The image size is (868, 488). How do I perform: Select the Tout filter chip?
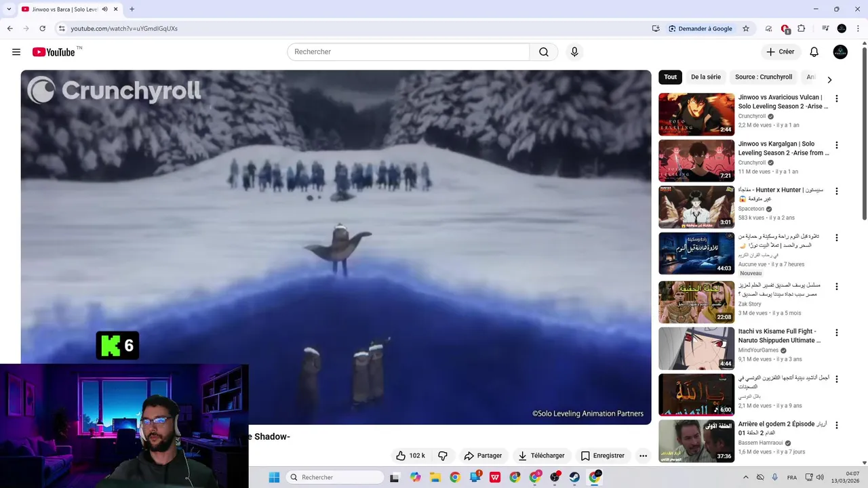click(x=670, y=77)
